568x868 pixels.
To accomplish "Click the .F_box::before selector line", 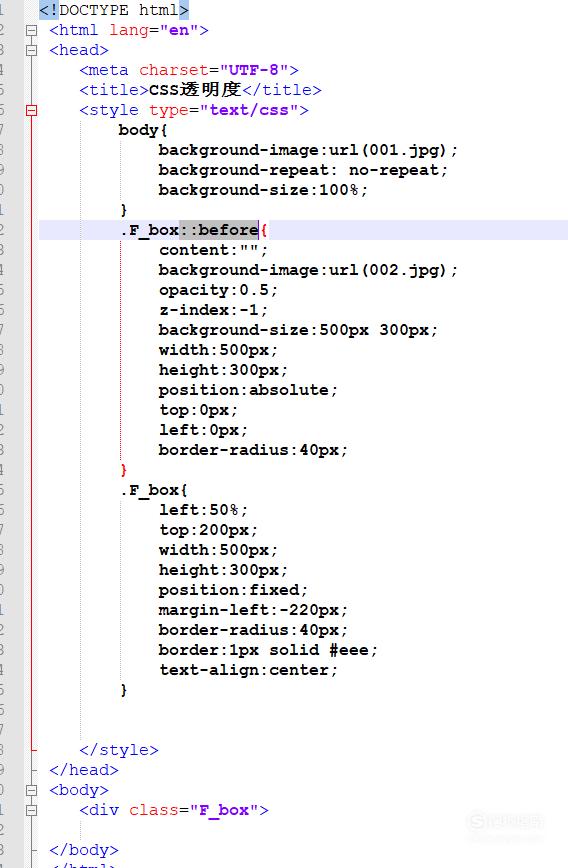I will click(x=194, y=230).
